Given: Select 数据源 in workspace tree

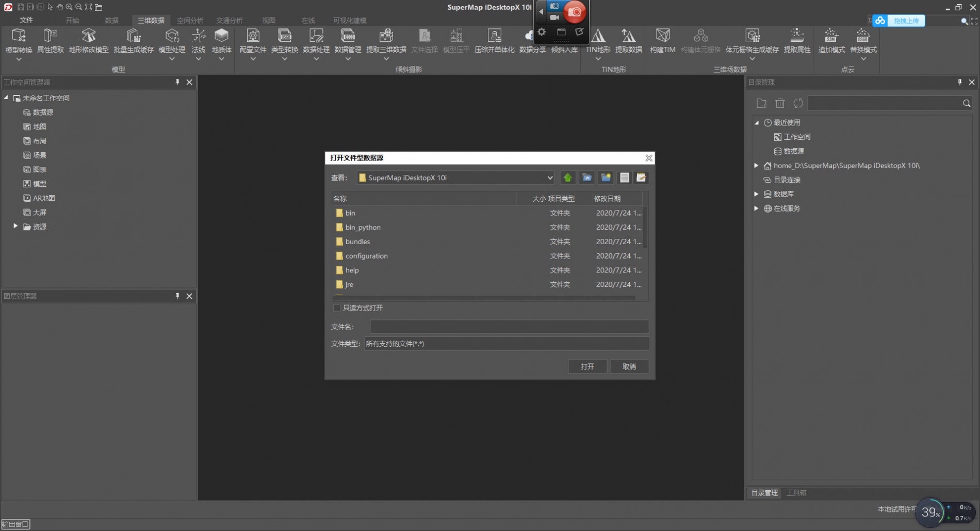Looking at the screenshot, I should [x=38, y=112].
